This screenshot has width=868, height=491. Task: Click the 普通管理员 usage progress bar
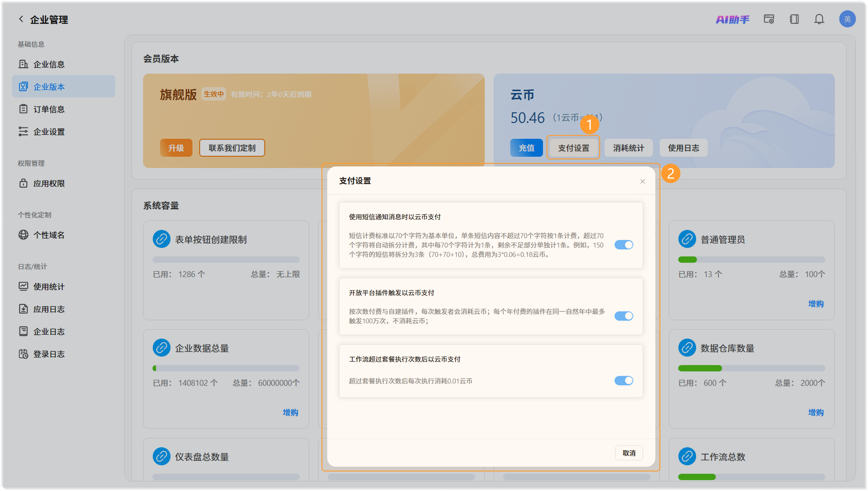coord(751,259)
